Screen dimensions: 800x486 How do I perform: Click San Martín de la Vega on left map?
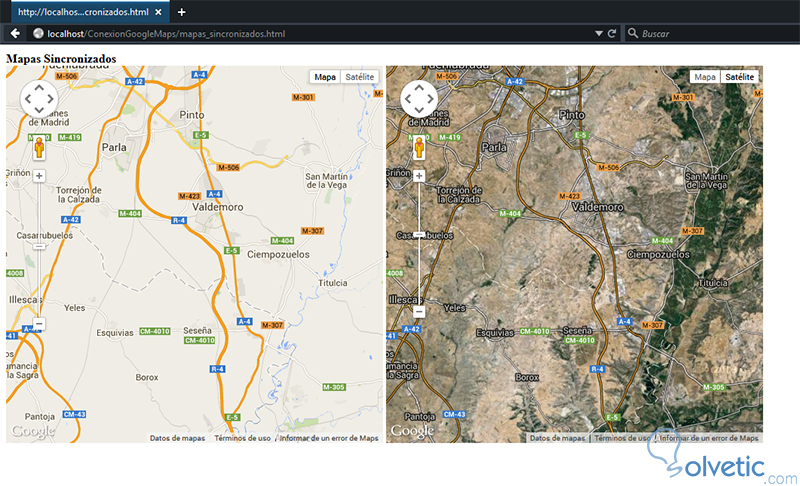coord(327,181)
